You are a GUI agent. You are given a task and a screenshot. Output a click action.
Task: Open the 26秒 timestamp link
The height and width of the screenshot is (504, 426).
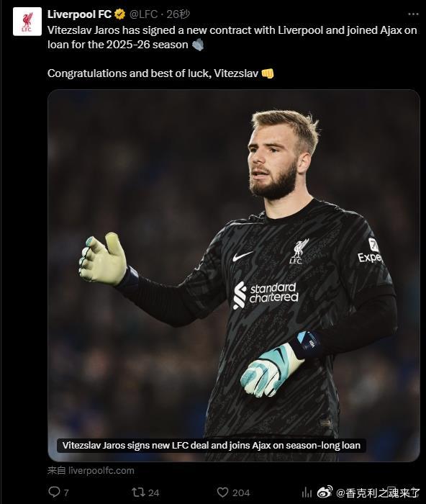178,14
